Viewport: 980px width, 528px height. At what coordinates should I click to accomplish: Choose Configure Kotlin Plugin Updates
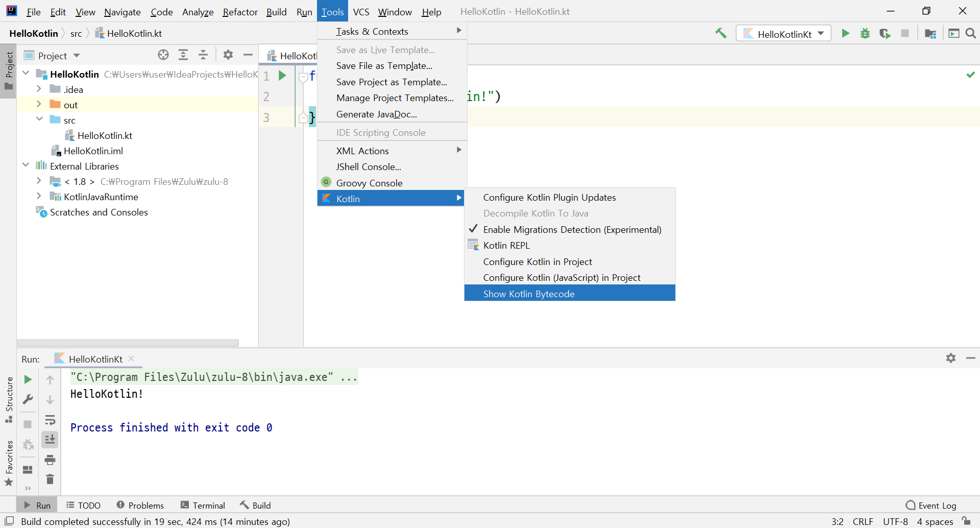tap(570, 197)
